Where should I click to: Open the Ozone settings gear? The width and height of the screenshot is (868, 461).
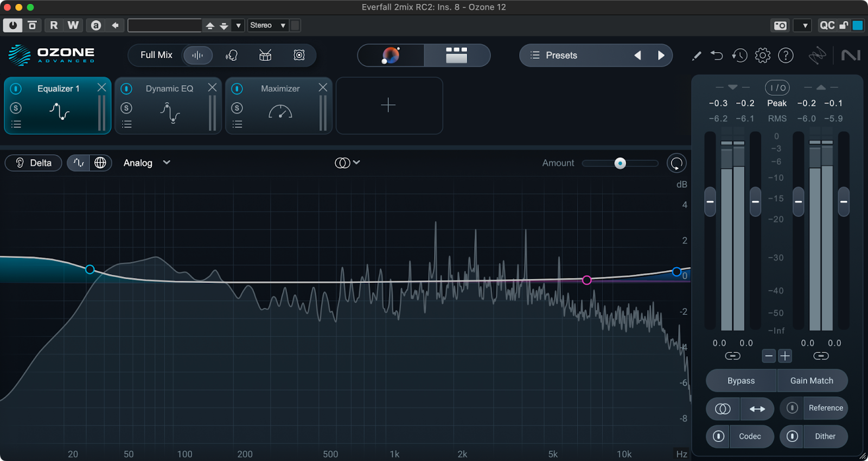pyautogui.click(x=762, y=55)
